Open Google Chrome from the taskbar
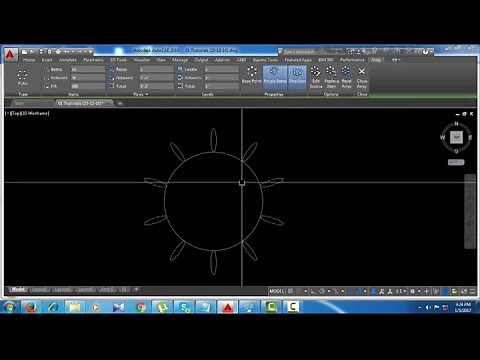The image size is (480, 360). tap(140, 307)
